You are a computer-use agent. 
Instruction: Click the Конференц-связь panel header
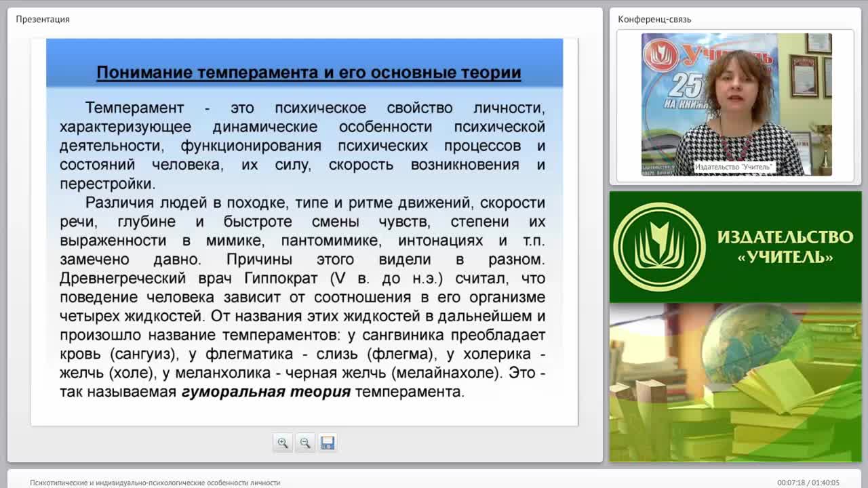pos(654,19)
